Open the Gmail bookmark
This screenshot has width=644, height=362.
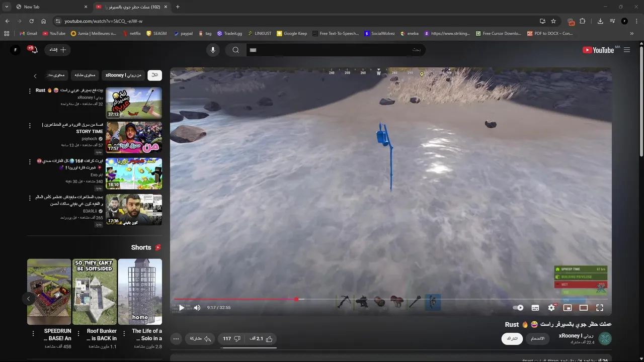pos(28,34)
